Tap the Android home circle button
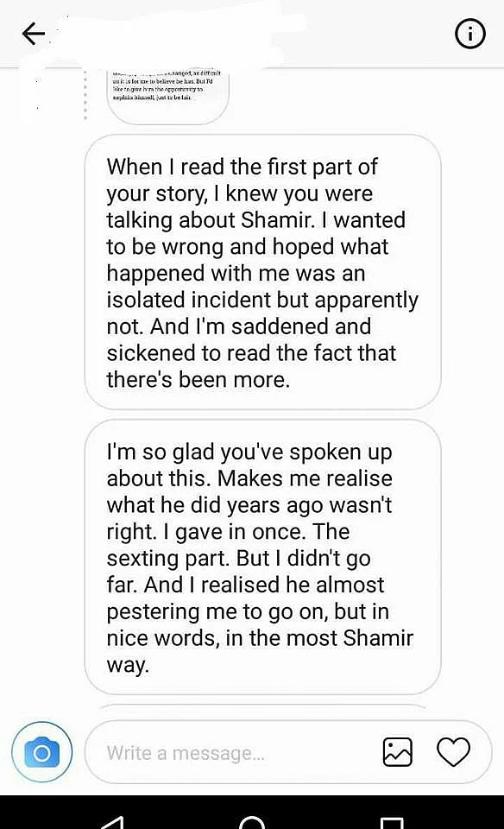The width and height of the screenshot is (504, 829). click(x=252, y=822)
